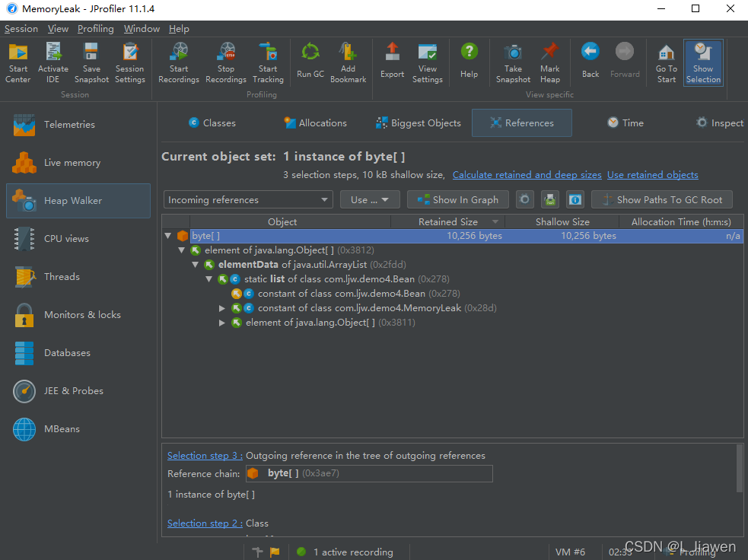The height and width of the screenshot is (560, 748).
Task: Select the References view tab
Action: [522, 123]
